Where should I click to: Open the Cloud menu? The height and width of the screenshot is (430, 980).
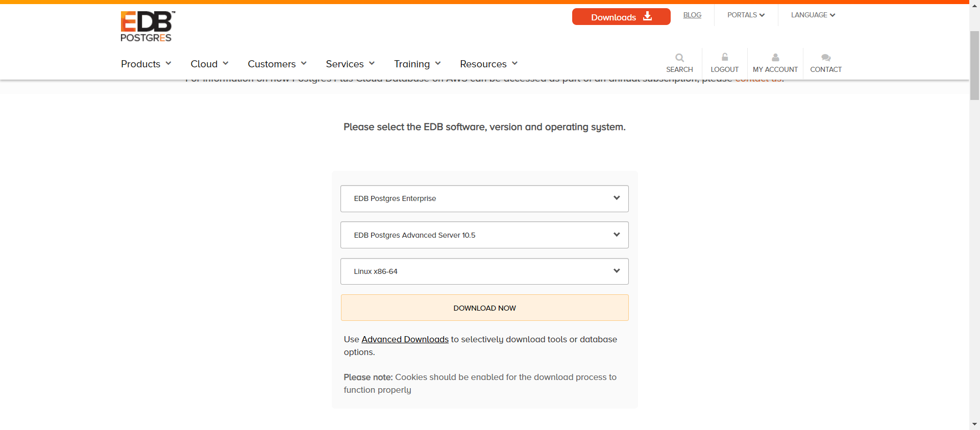pyautogui.click(x=209, y=64)
